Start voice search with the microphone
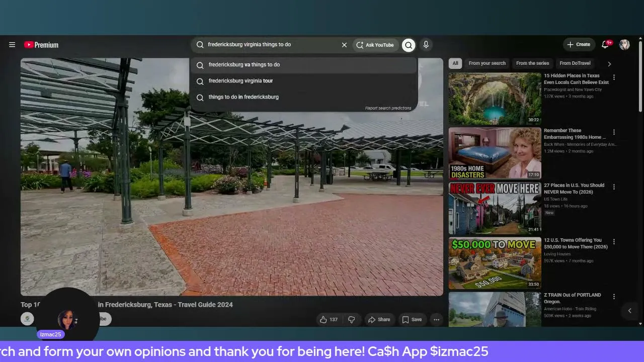This screenshot has height=362, width=644. coord(426,45)
